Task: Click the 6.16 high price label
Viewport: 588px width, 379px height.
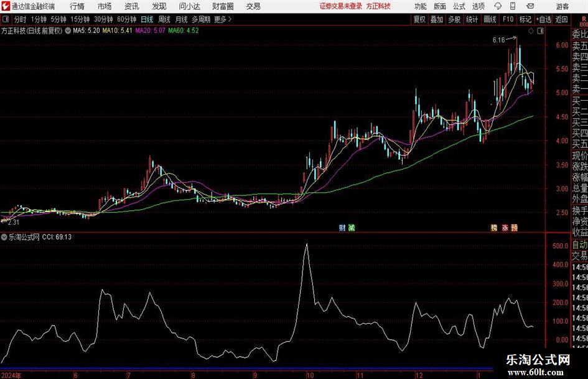Action: coord(499,40)
